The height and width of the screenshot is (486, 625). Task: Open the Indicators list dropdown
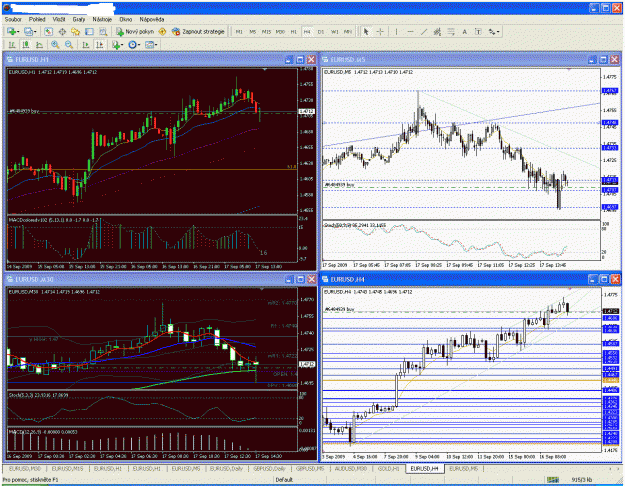click(x=117, y=45)
